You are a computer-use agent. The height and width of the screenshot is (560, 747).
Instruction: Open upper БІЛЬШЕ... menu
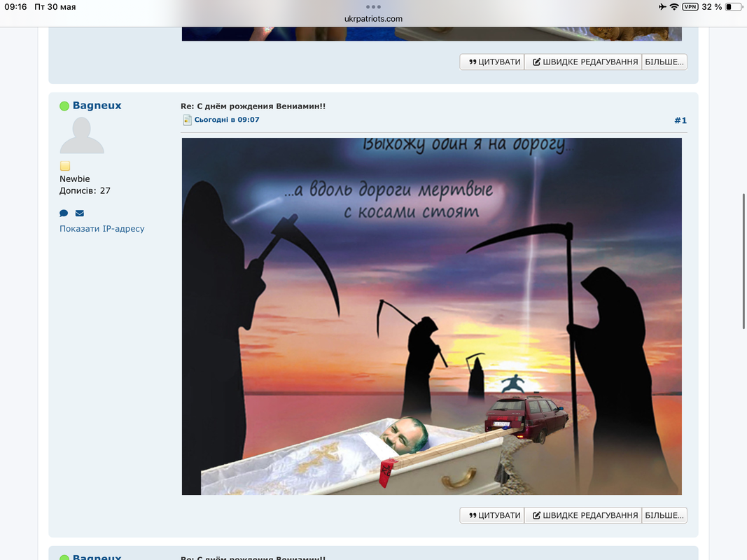coord(664,62)
